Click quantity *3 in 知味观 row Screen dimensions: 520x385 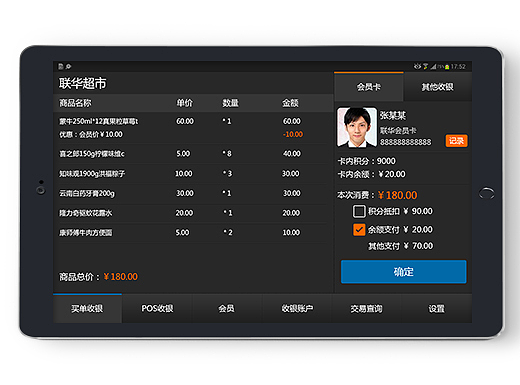coord(227,174)
